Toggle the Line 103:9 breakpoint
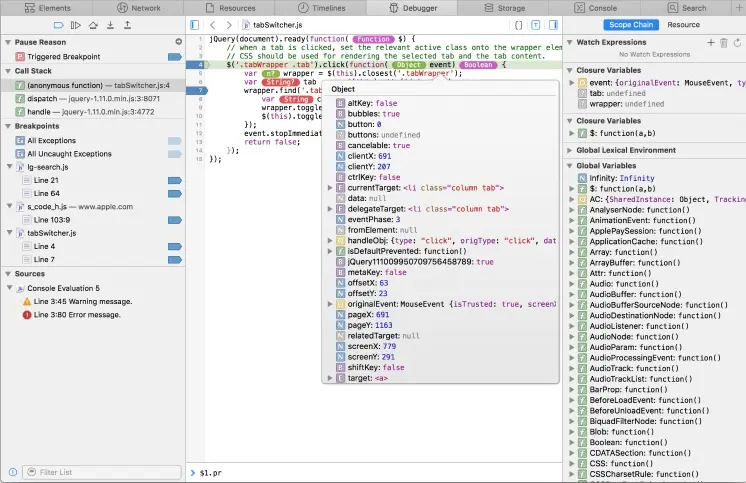This screenshot has width=746, height=483. coord(175,220)
